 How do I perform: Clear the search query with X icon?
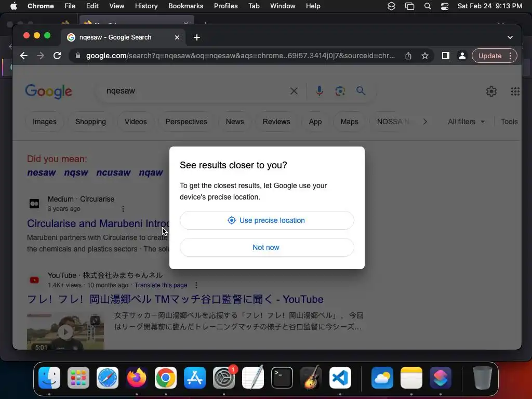pos(294,91)
